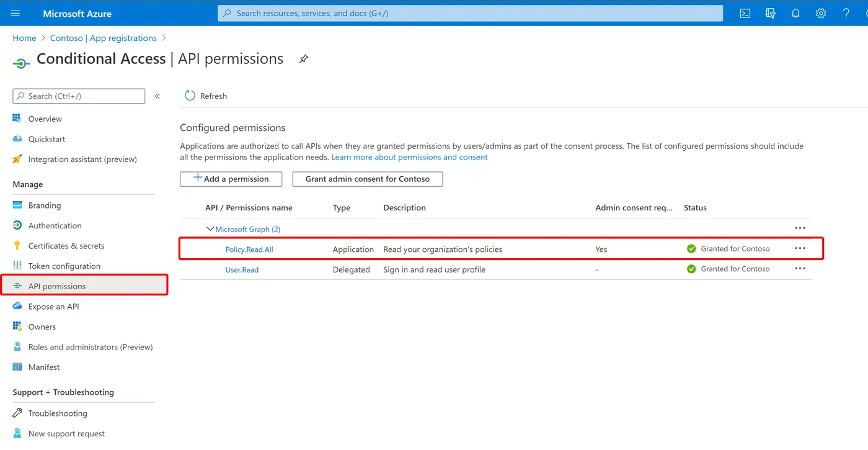This screenshot has width=868, height=450.
Task: Click the Microsoft Graph (2) link
Action: (248, 229)
